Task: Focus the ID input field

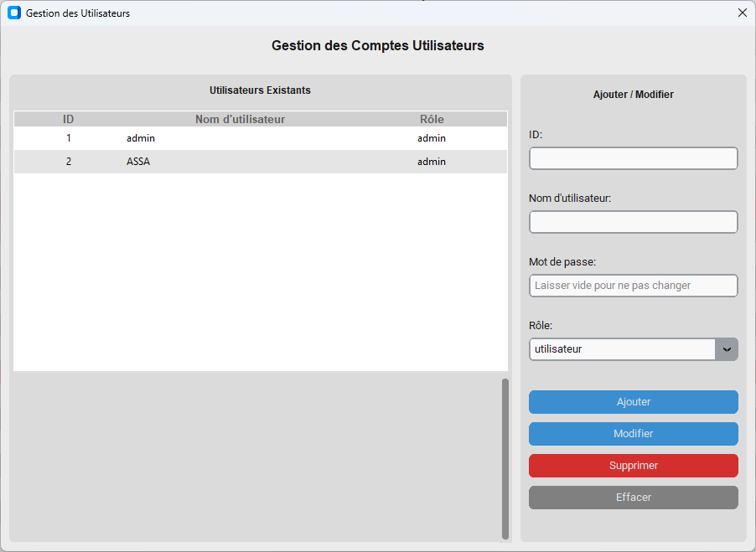Action: tap(633, 158)
